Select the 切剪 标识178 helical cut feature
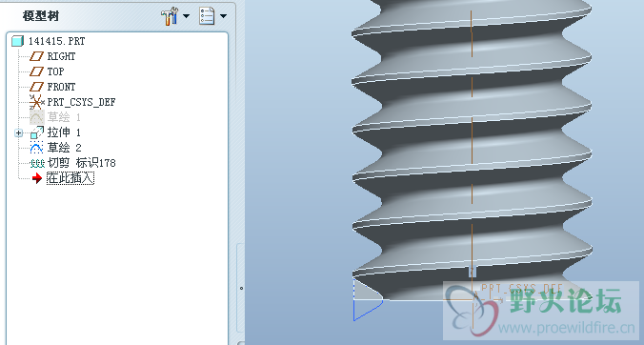The image size is (644, 345). pyautogui.click(x=72, y=163)
